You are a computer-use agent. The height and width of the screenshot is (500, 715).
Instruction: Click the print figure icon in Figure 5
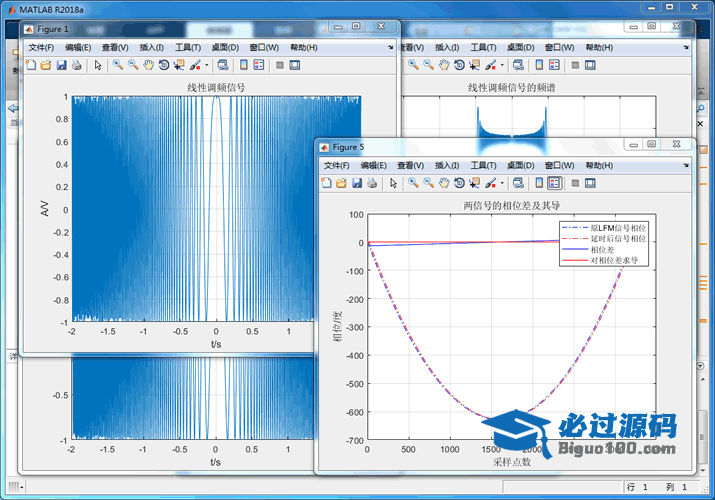point(371,183)
